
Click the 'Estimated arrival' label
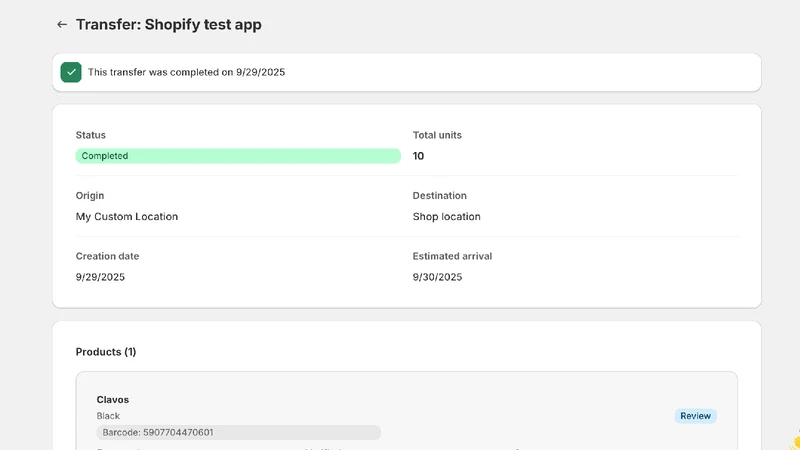pyautogui.click(x=453, y=256)
